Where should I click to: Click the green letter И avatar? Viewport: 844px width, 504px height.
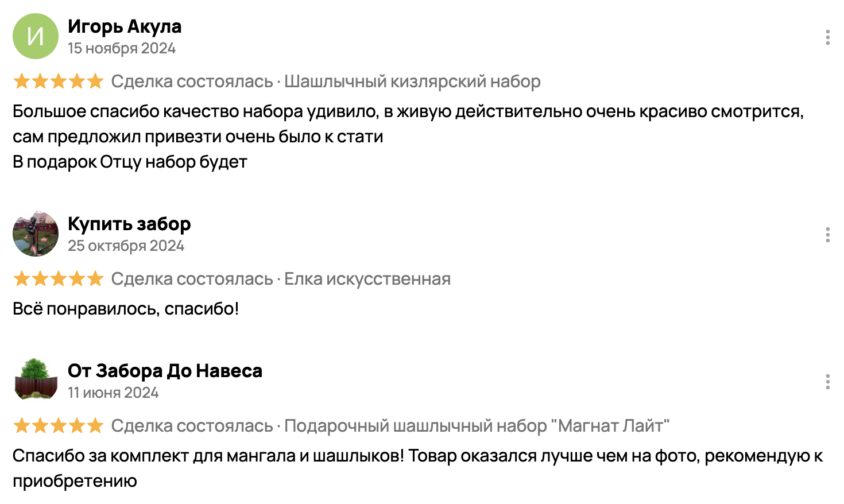[x=36, y=36]
